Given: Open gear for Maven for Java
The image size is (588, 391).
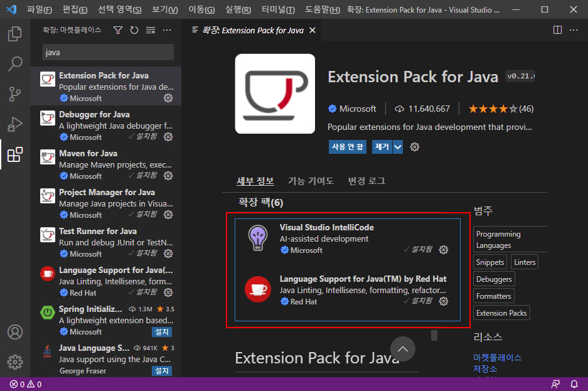Looking at the screenshot, I should pos(168,176).
